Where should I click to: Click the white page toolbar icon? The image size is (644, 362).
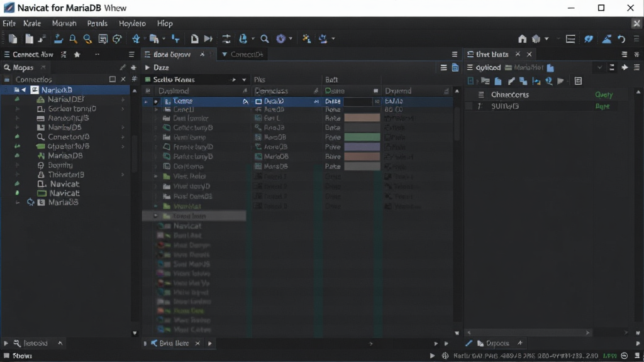(x=194, y=38)
